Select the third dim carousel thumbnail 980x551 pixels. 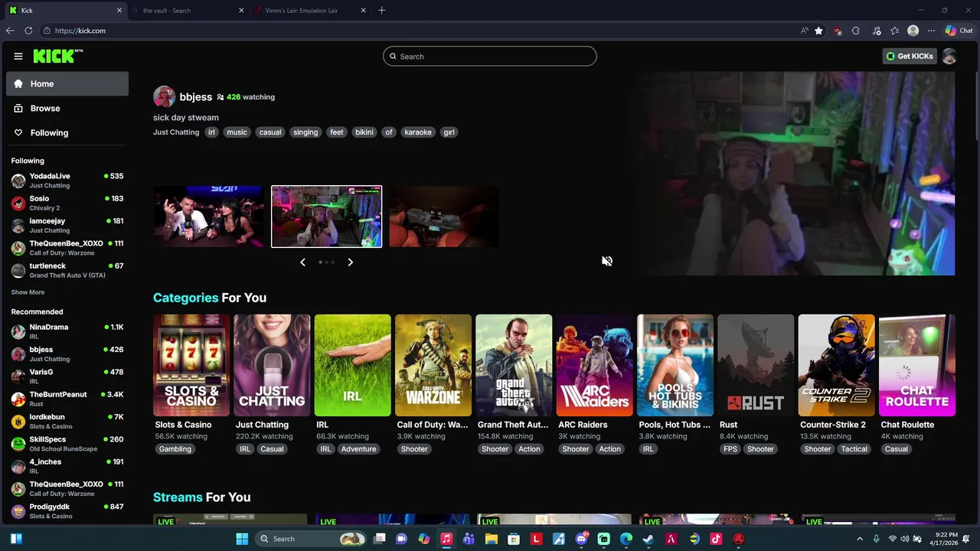[x=444, y=216]
